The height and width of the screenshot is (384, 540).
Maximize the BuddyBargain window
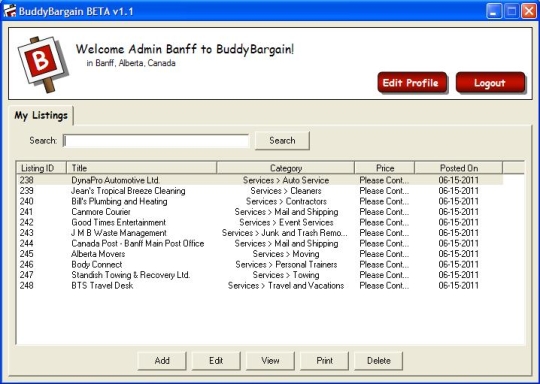(x=511, y=11)
